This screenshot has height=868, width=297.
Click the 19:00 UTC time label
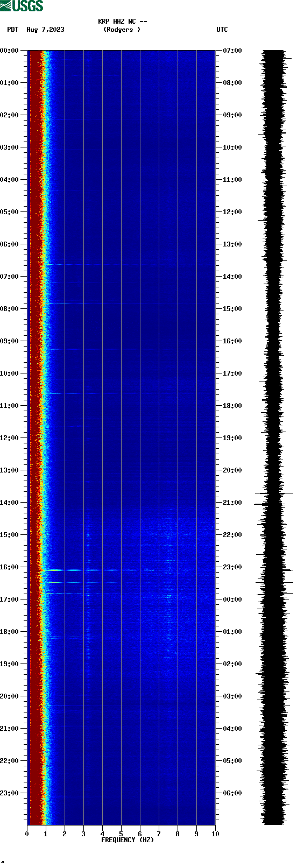pyautogui.click(x=232, y=438)
